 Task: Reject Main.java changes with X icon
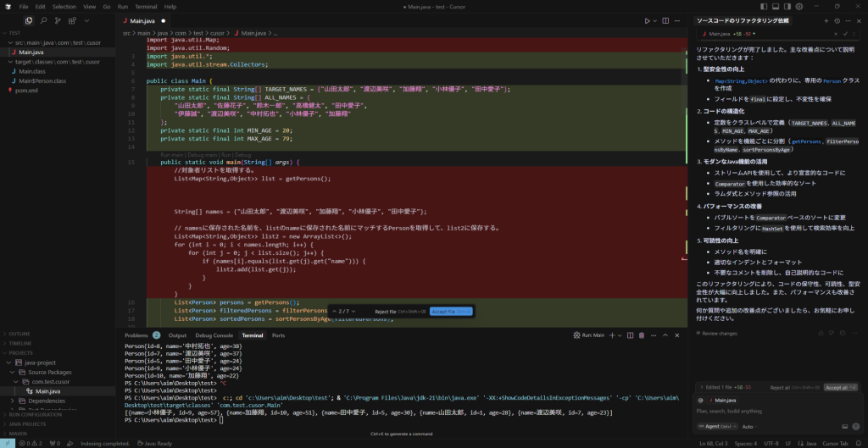[837, 34]
